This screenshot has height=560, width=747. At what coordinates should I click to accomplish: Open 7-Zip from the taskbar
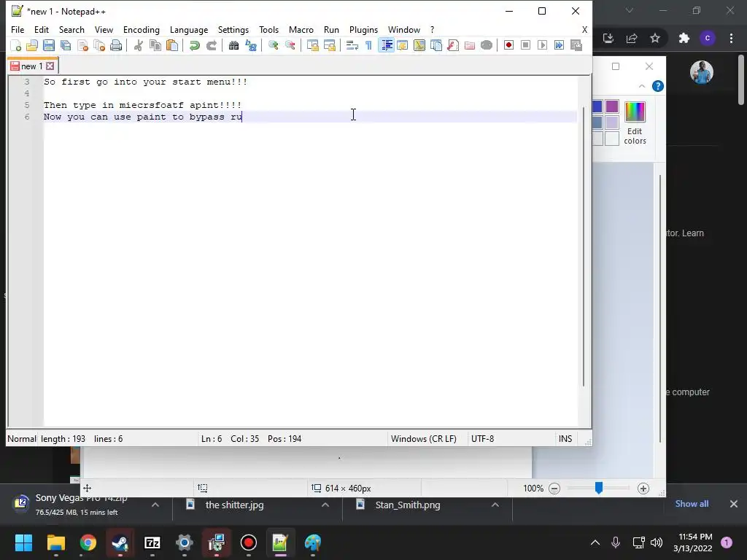(x=152, y=542)
